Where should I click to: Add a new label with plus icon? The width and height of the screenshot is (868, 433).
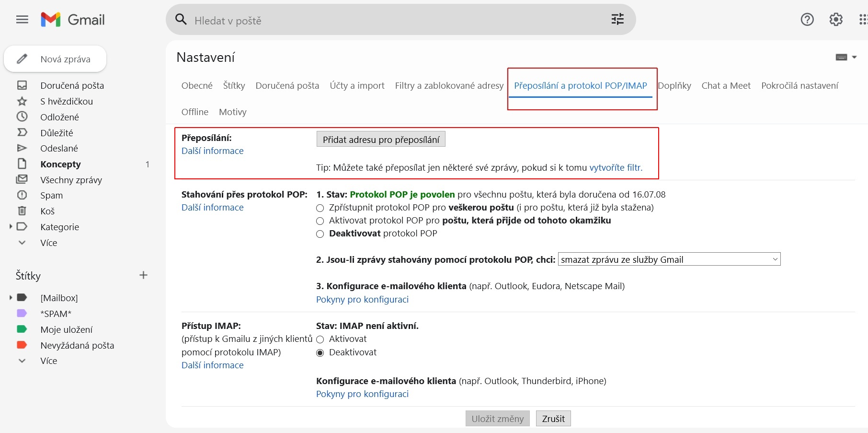point(143,275)
